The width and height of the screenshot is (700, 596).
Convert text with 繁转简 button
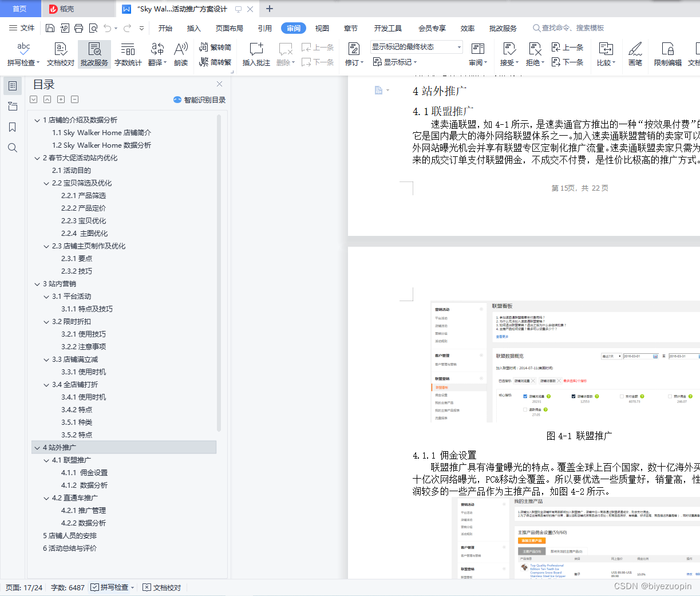pos(215,48)
